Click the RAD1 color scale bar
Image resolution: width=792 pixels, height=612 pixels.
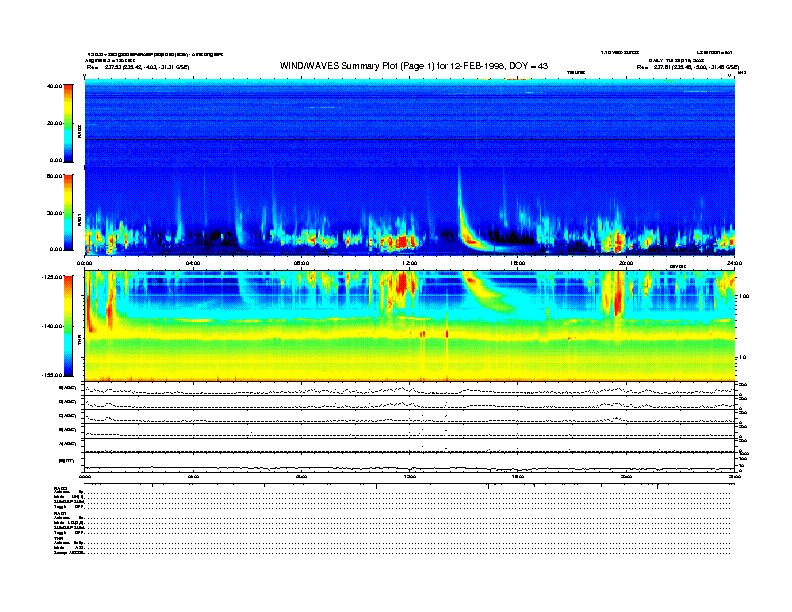69,212
